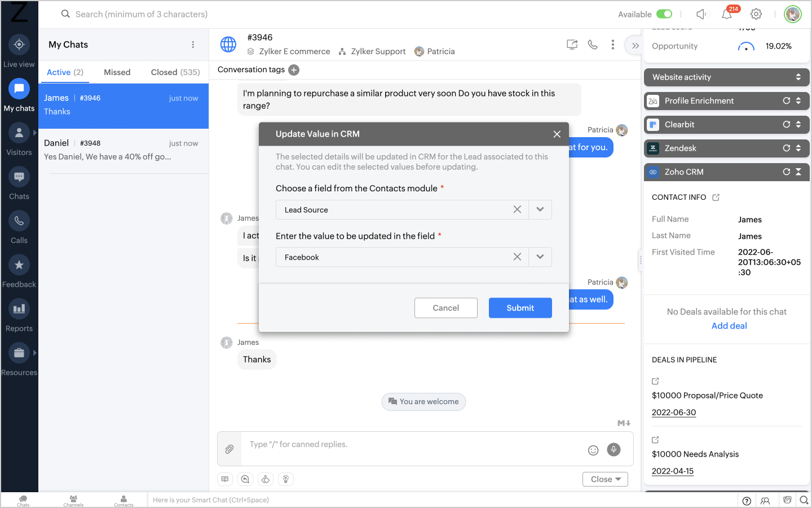Image resolution: width=812 pixels, height=508 pixels.
Task: Open Daniel's chat #3948 in the list
Action: pos(123,151)
